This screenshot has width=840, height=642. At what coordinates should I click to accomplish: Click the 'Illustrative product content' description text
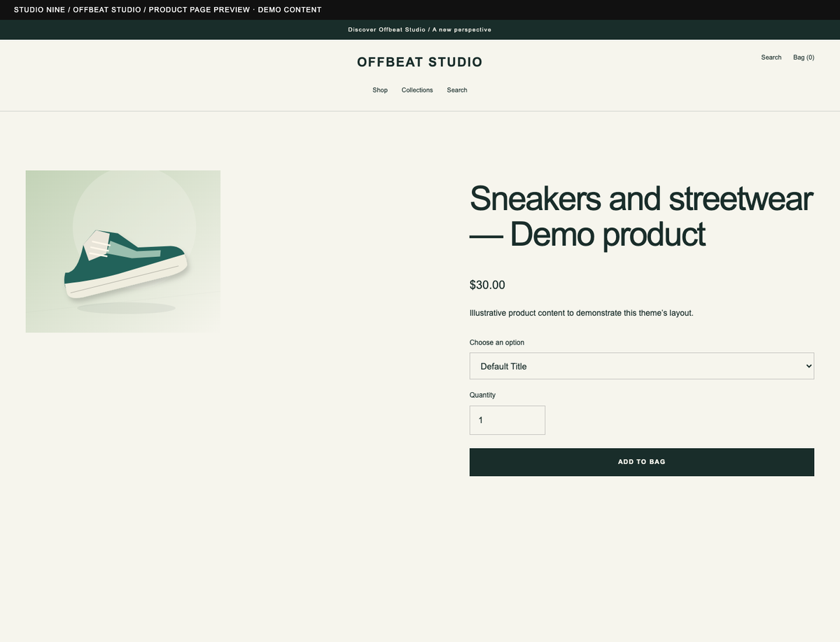coord(582,313)
